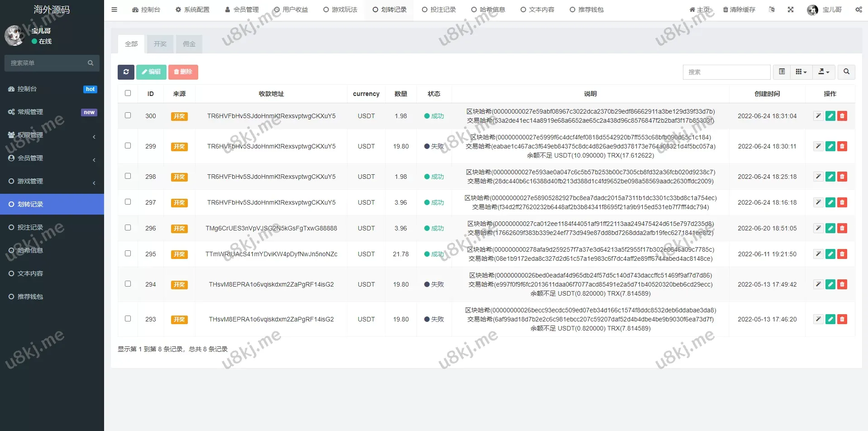
Task: Click the red delete icon for row 300
Action: pyautogui.click(x=842, y=116)
